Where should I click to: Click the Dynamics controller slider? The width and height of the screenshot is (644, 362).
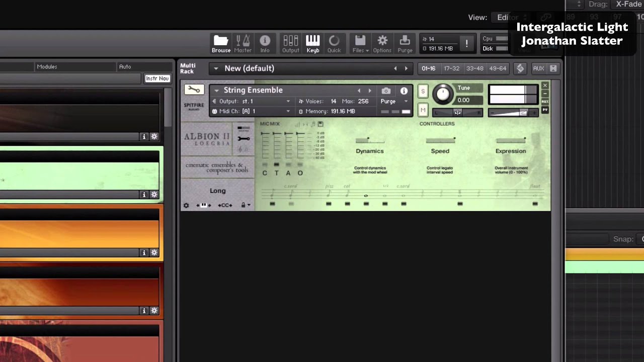pos(370,140)
